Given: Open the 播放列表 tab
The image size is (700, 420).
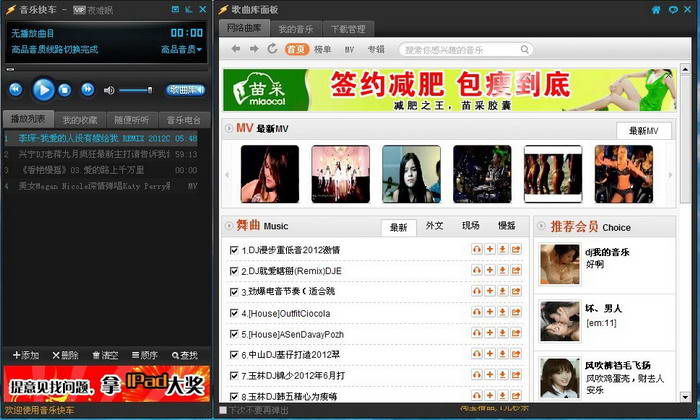Looking at the screenshot, I should 28,119.
